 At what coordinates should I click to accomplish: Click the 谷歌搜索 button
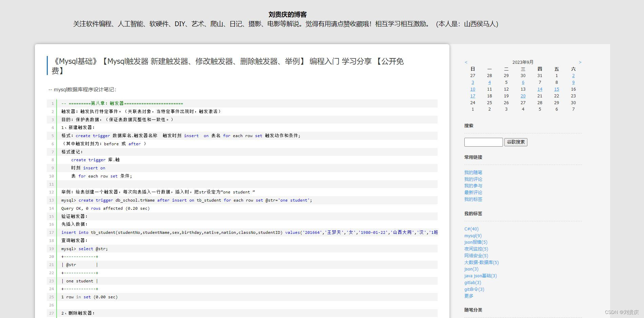coord(516,142)
